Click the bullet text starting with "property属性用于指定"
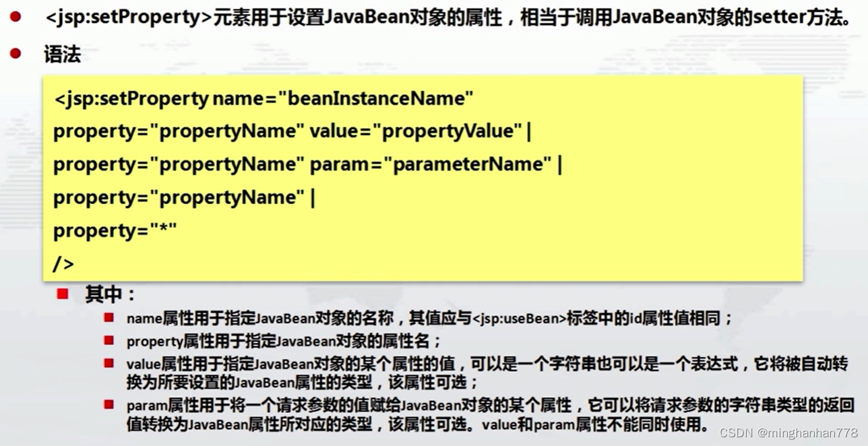Viewport: 868px width, 446px height. pos(284,341)
